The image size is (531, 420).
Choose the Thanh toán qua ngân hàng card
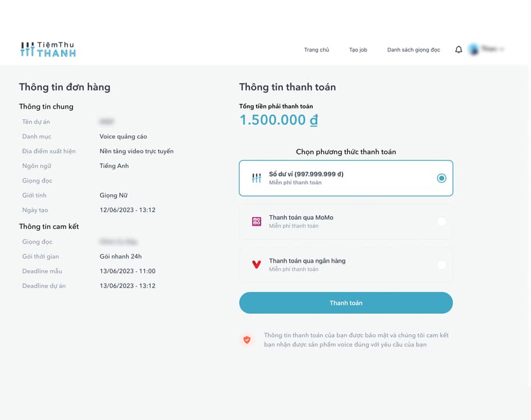click(346, 265)
